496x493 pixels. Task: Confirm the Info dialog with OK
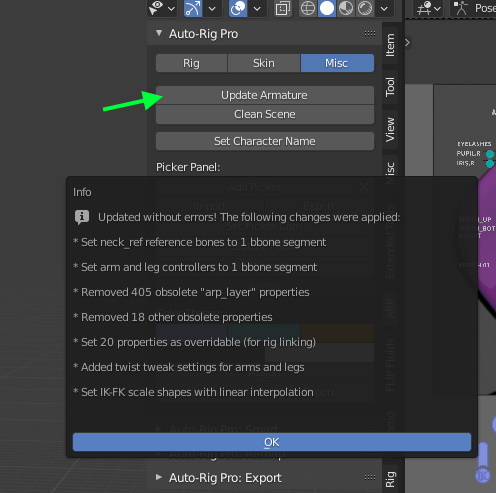click(272, 442)
